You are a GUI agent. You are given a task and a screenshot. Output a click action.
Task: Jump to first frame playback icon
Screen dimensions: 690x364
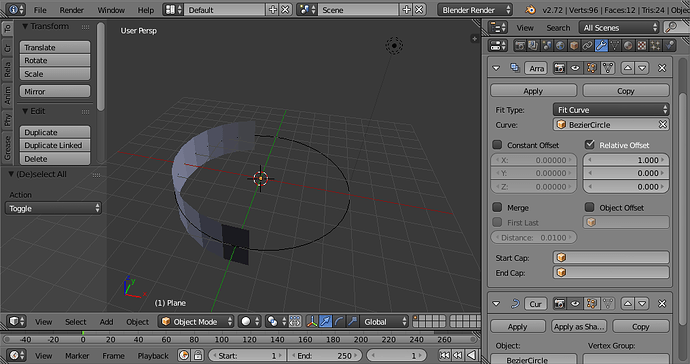pyautogui.click(x=444, y=355)
